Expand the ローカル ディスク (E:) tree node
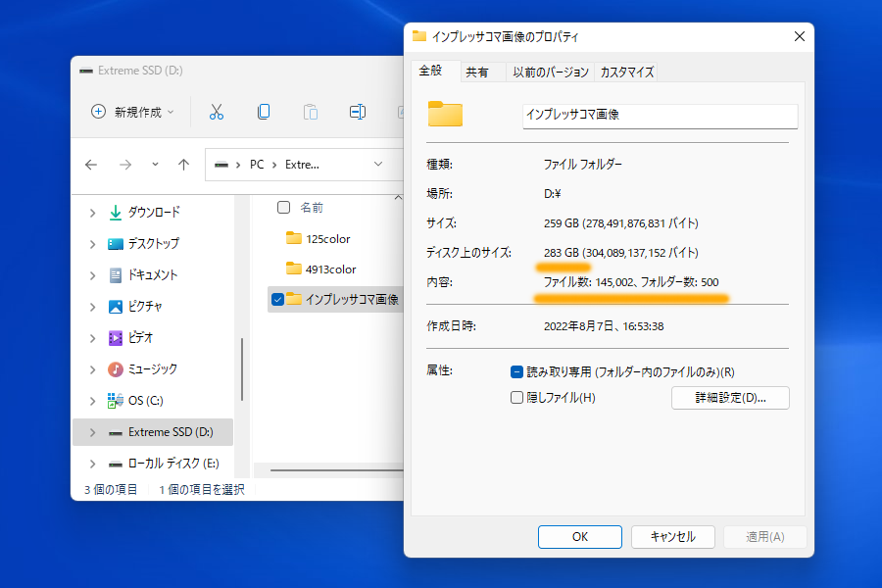Image resolution: width=882 pixels, height=588 pixels. point(93,464)
